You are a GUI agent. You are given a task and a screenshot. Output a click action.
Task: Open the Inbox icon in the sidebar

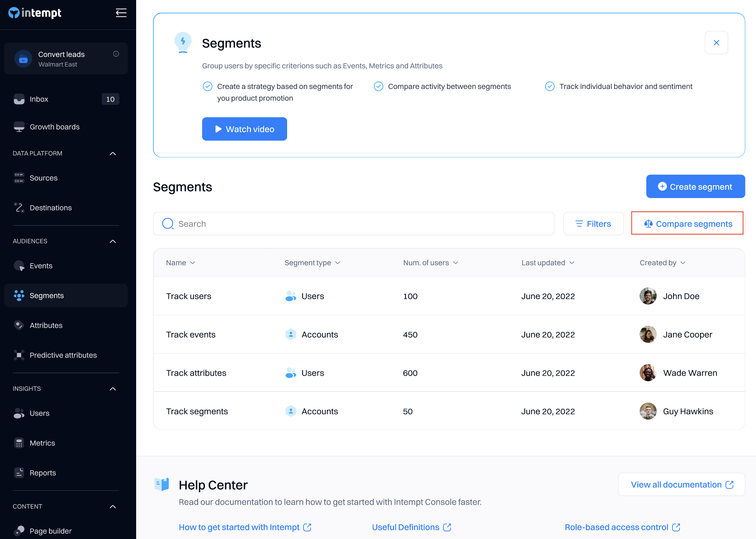click(19, 99)
